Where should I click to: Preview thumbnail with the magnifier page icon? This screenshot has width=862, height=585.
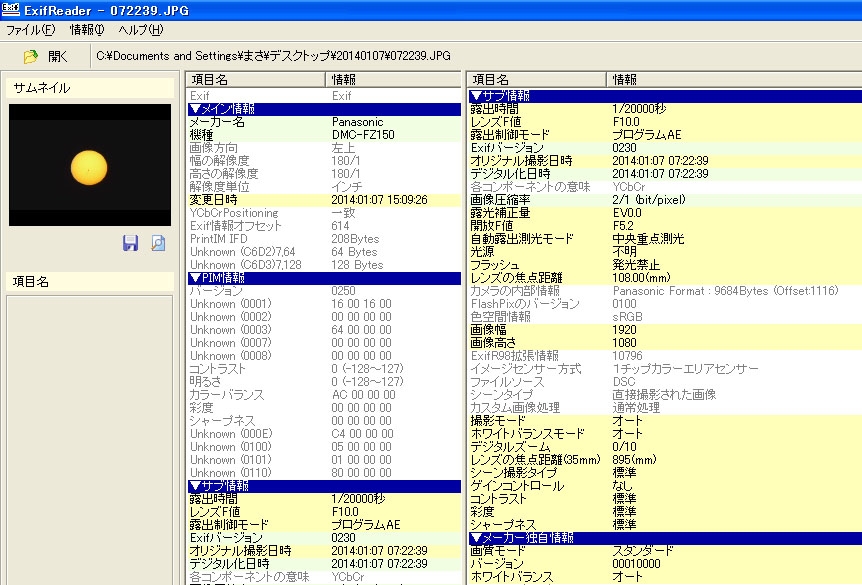coord(158,243)
